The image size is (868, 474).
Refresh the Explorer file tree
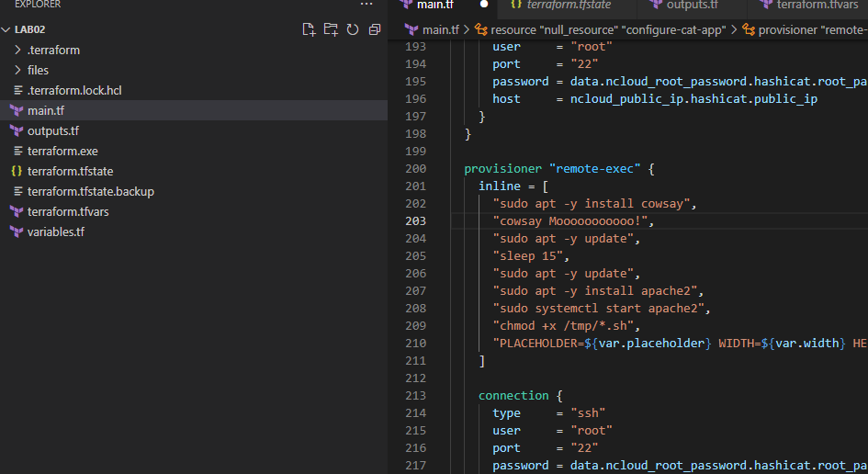pyautogui.click(x=353, y=29)
